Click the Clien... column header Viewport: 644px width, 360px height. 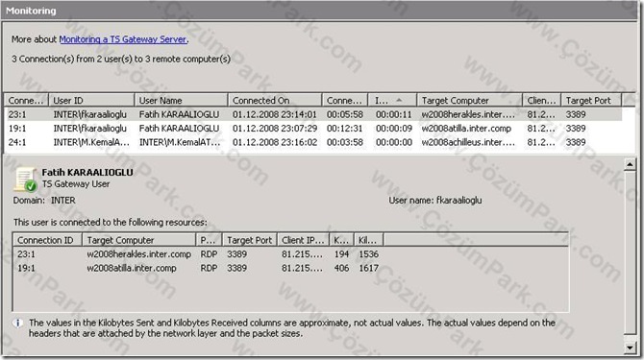542,101
